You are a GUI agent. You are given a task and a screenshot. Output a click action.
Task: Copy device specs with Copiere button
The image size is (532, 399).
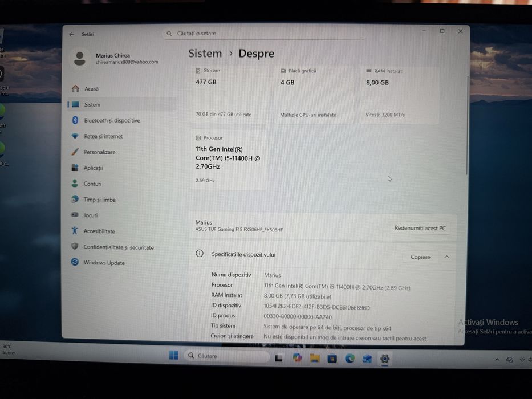pyautogui.click(x=420, y=257)
